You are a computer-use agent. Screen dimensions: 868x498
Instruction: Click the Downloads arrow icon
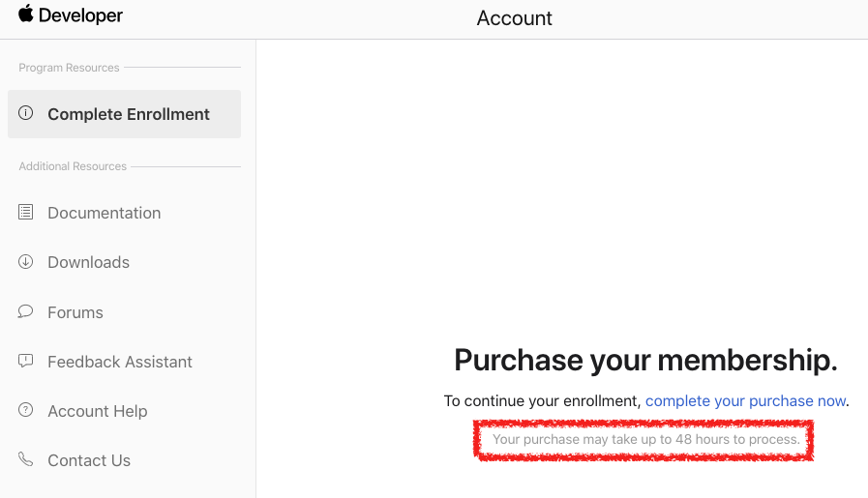click(25, 261)
